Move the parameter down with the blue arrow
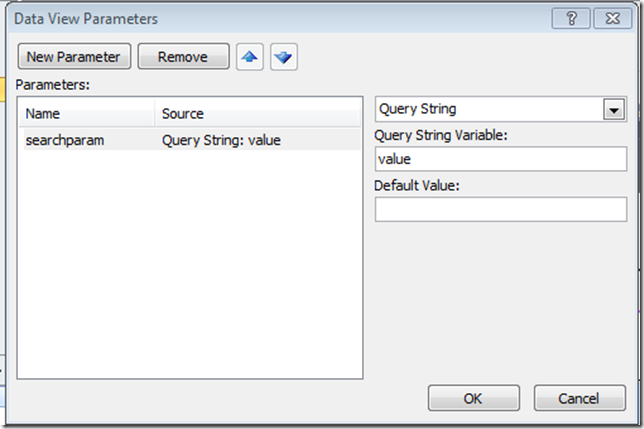The image size is (644, 429). 284,57
